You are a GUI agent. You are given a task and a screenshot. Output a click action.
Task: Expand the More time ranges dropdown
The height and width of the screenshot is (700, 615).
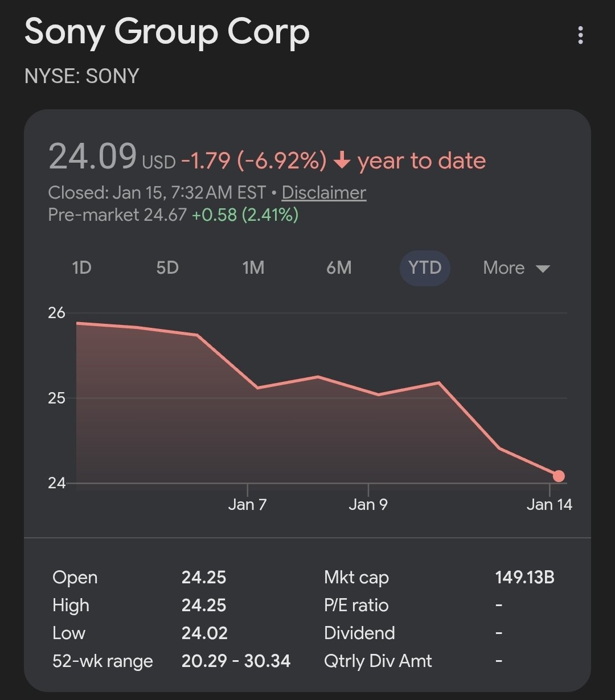pos(504,267)
